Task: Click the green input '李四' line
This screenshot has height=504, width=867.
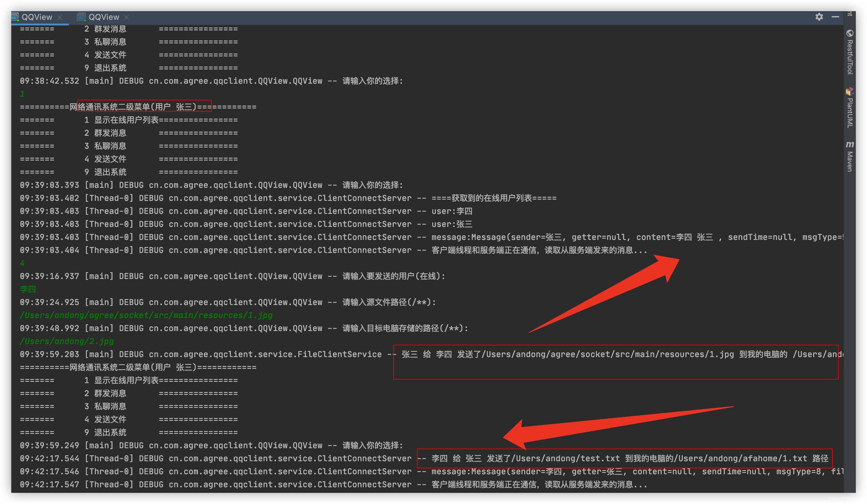Action: pos(28,289)
